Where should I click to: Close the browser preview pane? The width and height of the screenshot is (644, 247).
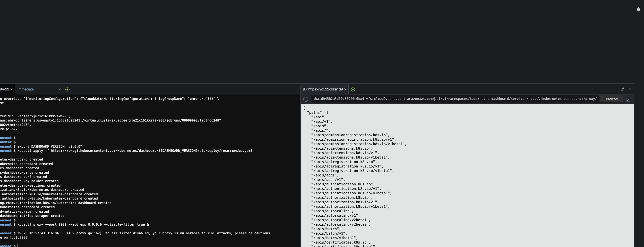630,89
